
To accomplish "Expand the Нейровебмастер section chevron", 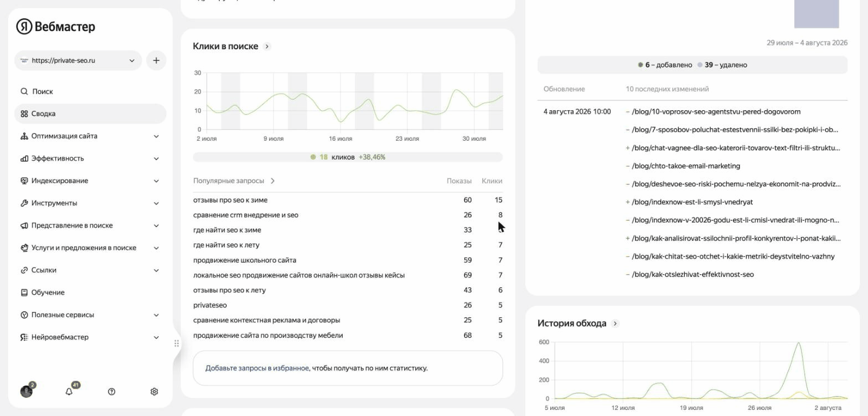I will 156,337.
